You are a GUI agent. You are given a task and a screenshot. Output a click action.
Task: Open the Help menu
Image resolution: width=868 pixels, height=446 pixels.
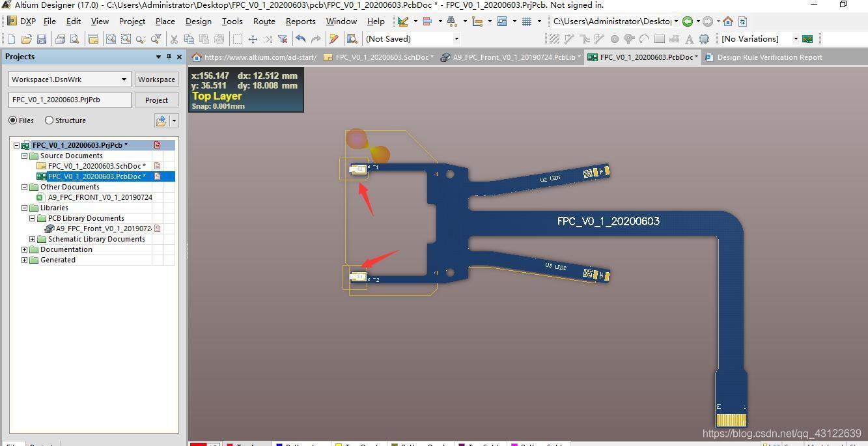pyautogui.click(x=376, y=21)
